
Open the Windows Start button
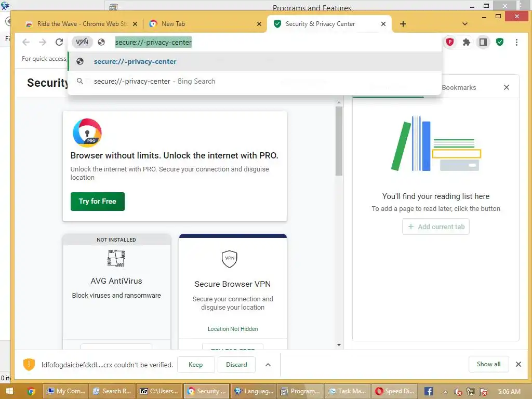[x=9, y=391]
